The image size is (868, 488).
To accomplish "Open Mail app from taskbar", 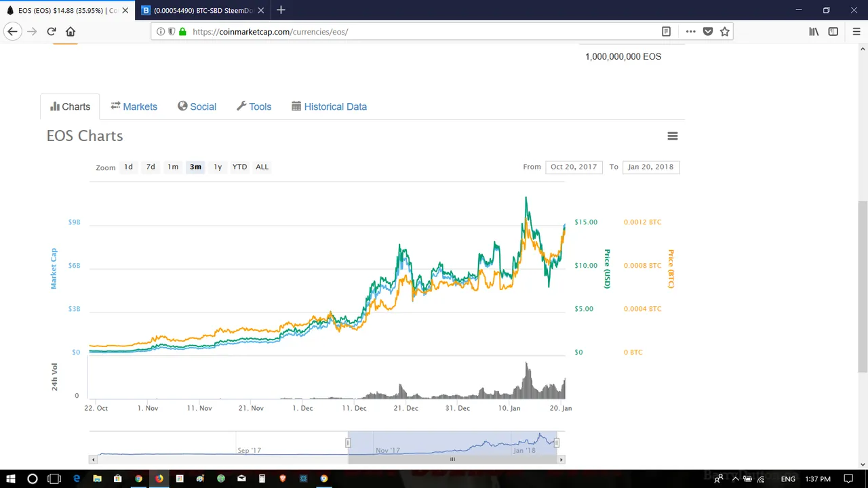I will 241,479.
